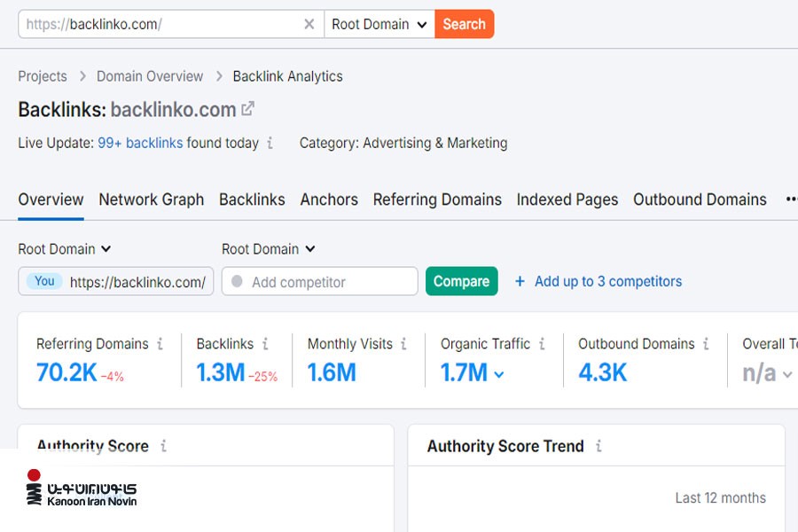Image resolution: width=798 pixels, height=532 pixels.
Task: Expand the Organic Traffic 1.7M chevron
Action: point(499,375)
